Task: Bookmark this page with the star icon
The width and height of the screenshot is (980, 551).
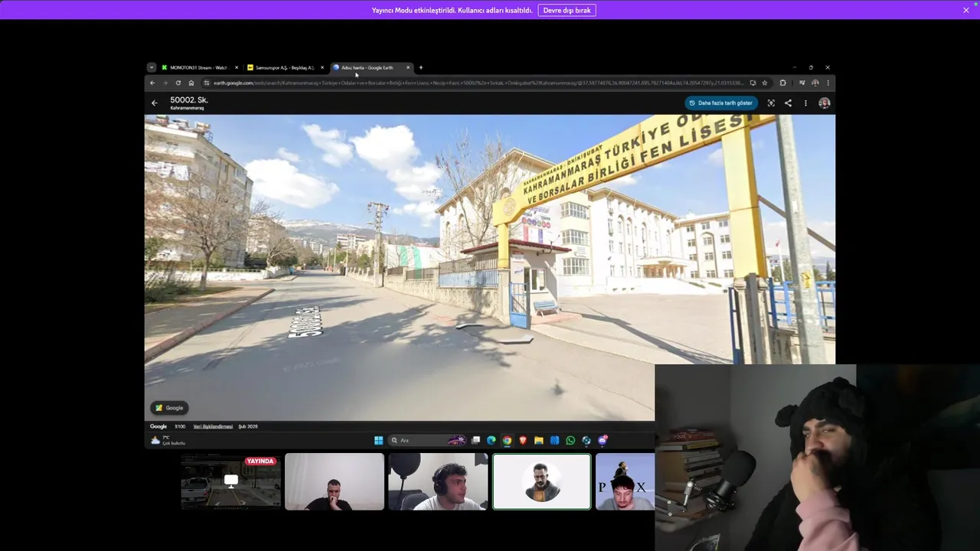Action: point(765,83)
